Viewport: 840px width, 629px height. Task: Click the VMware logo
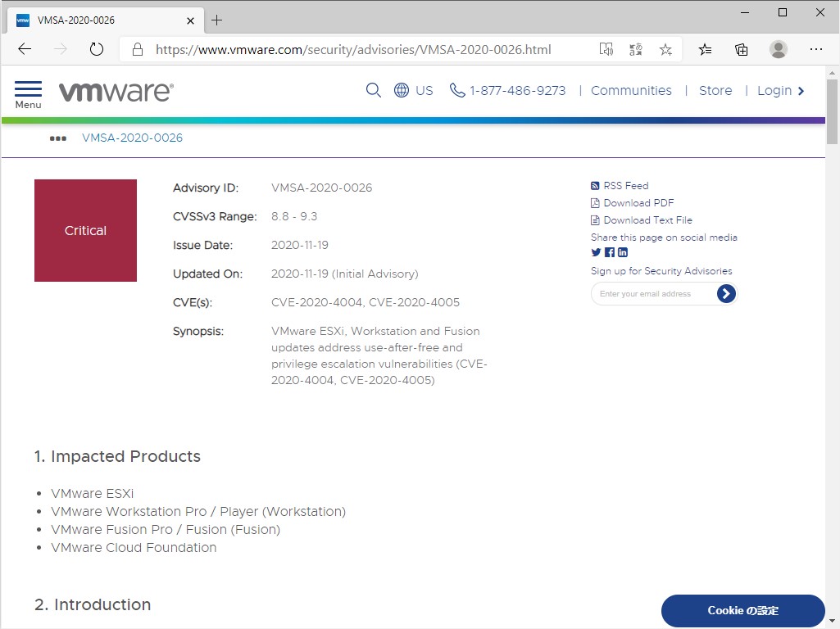point(116,92)
